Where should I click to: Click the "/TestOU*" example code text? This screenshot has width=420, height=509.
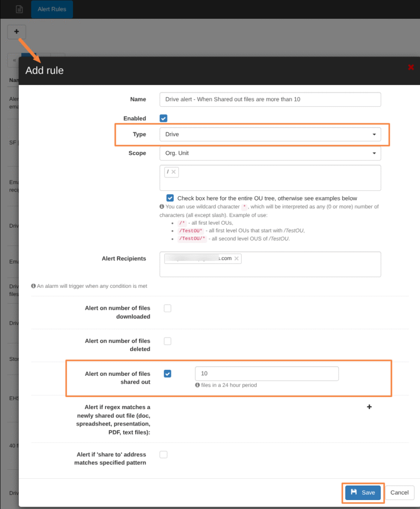pyautogui.click(x=191, y=231)
